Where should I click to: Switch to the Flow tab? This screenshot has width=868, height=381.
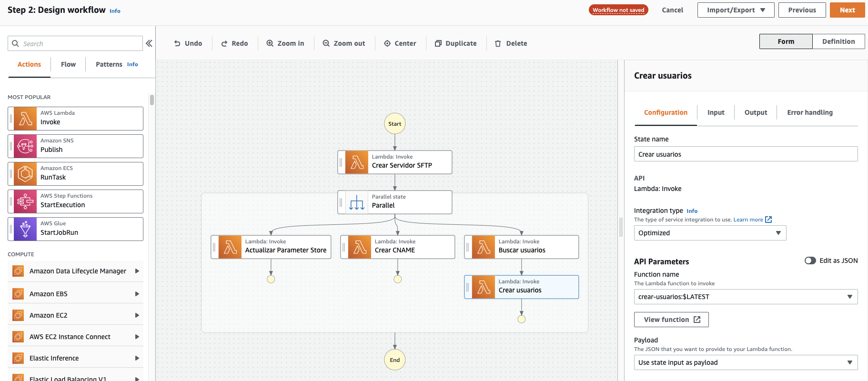[68, 64]
